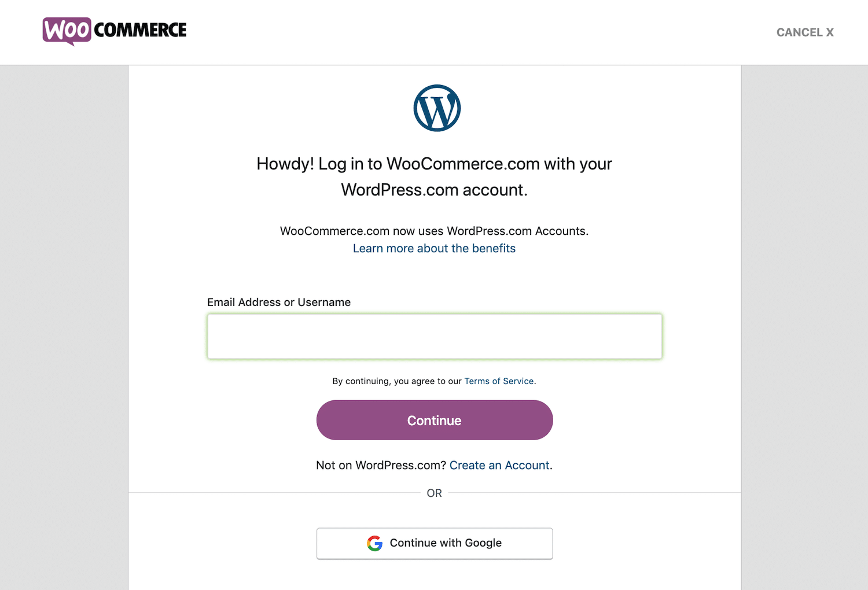Click the heading about logging in to WooCommerce.com
868x590 pixels.
tap(434, 176)
